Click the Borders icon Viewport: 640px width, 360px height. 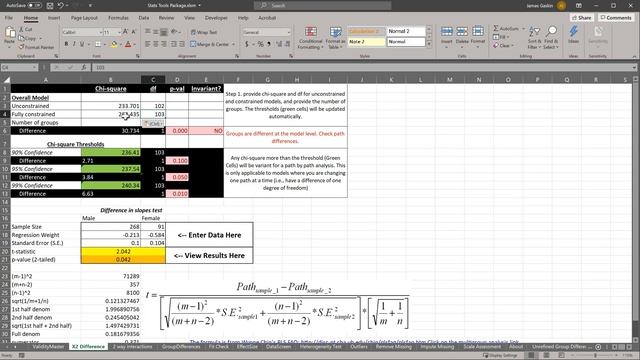(98, 44)
